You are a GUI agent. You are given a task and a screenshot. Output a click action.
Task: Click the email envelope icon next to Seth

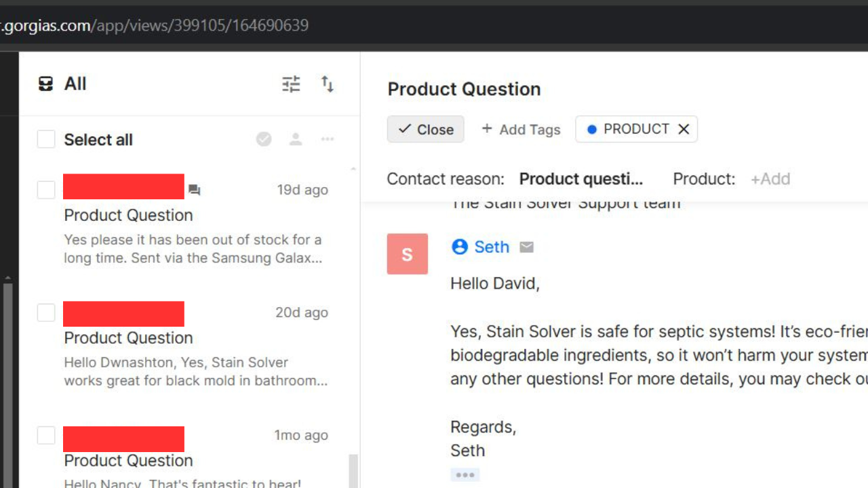point(526,247)
